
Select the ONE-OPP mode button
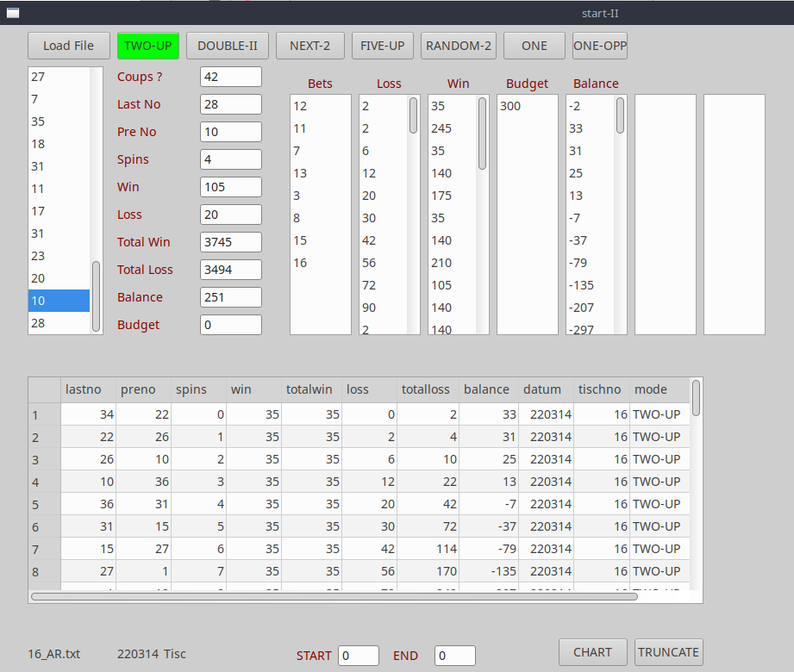click(599, 46)
